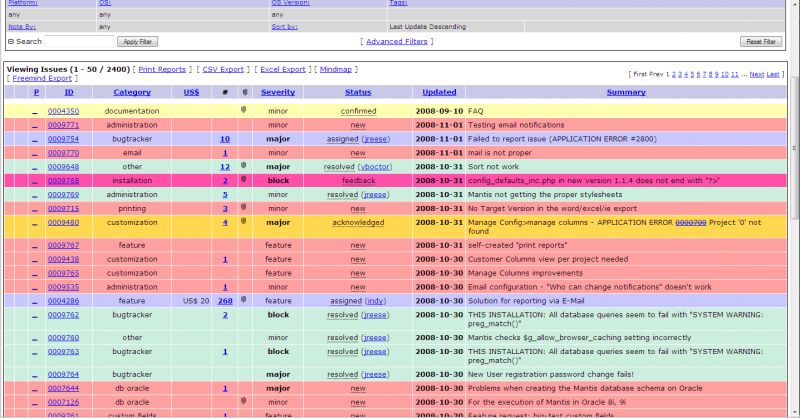Open CSV Export link
The height and width of the screenshot is (418, 800).
coord(223,70)
